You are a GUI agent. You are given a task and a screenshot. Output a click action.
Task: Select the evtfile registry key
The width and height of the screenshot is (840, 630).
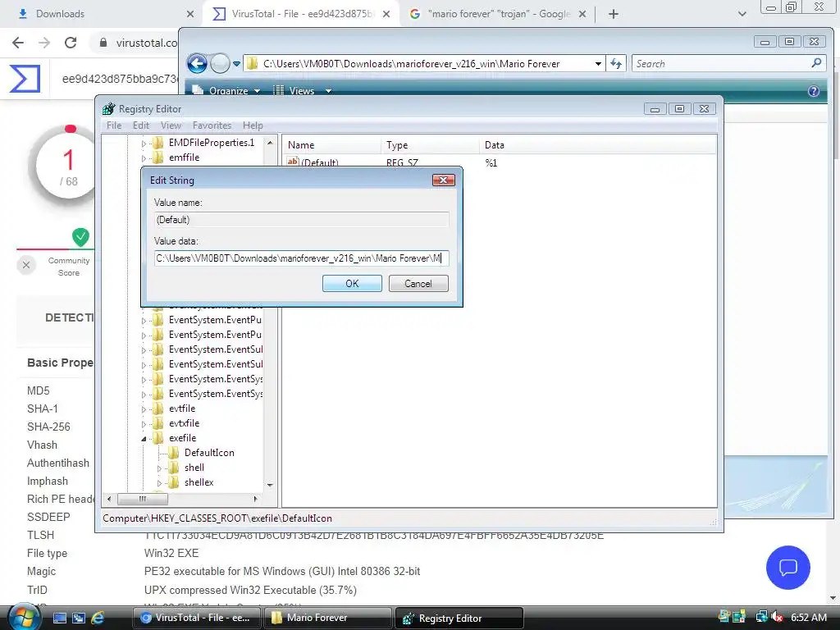pyautogui.click(x=182, y=409)
